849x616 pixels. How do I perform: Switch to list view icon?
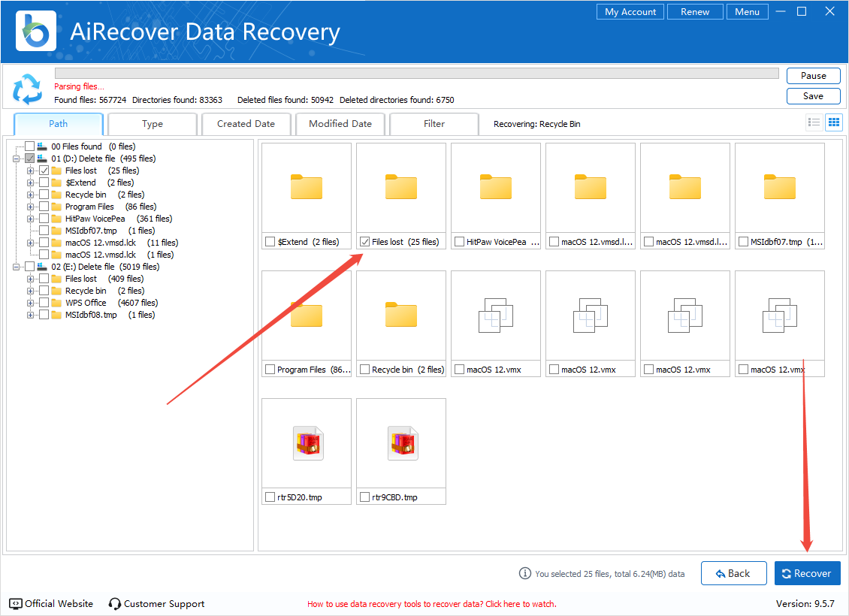814,122
